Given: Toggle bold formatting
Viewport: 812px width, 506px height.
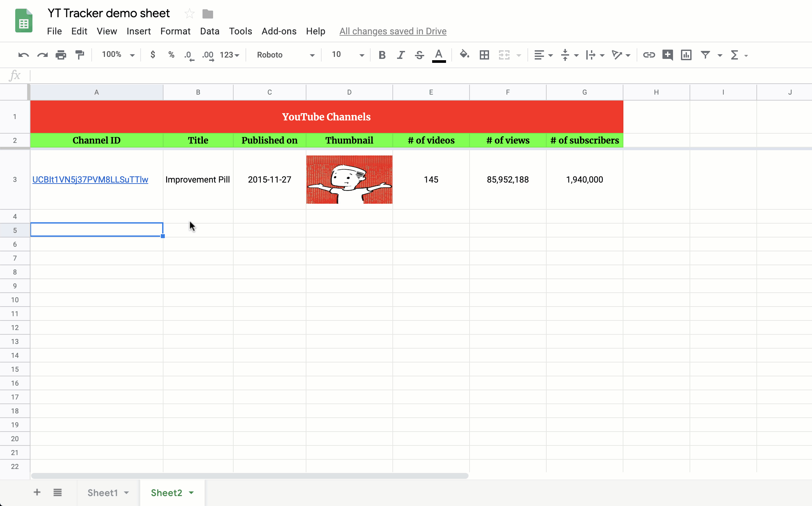Looking at the screenshot, I should coord(382,55).
